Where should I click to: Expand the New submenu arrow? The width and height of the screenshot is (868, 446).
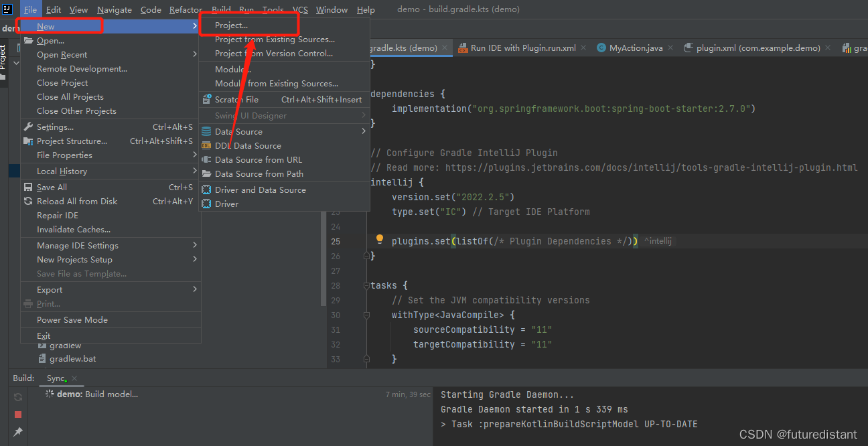(x=195, y=26)
